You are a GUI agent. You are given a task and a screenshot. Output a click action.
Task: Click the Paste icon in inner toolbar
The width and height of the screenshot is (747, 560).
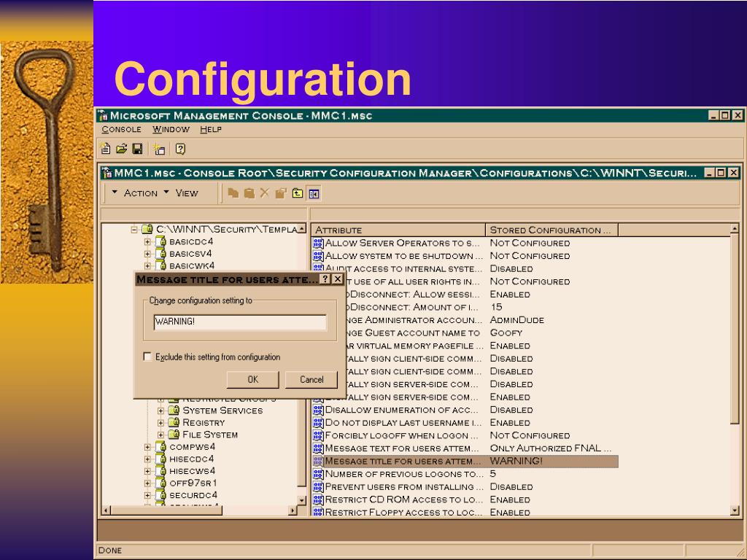249,192
